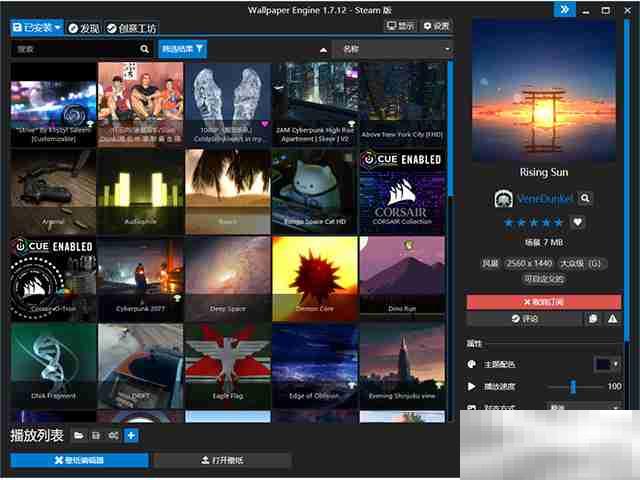The height and width of the screenshot is (480, 640).
Task: Rate the wallpaper with blue stars
Action: coord(533,222)
